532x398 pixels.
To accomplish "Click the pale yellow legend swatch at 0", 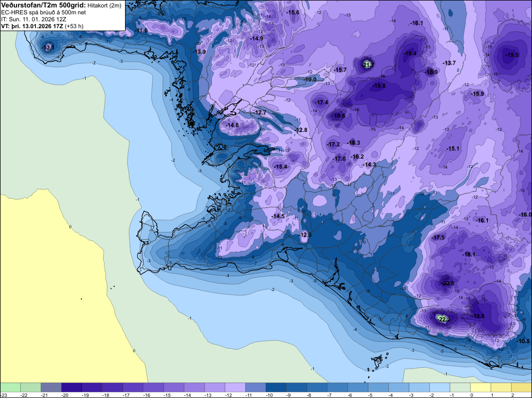I will tap(480, 387).
